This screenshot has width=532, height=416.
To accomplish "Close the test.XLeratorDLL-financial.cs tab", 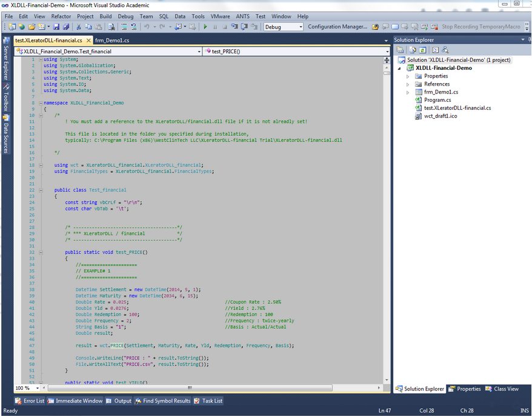I will 88,41.
